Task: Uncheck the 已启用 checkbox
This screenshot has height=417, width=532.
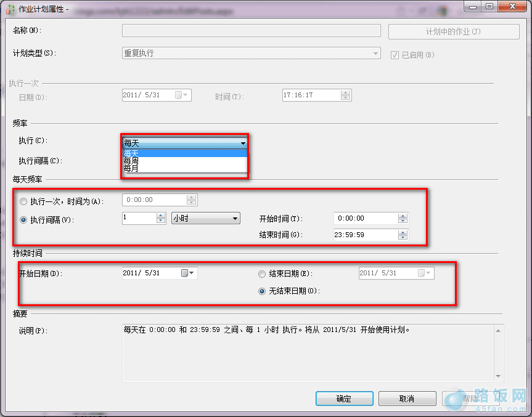Action: (393, 54)
